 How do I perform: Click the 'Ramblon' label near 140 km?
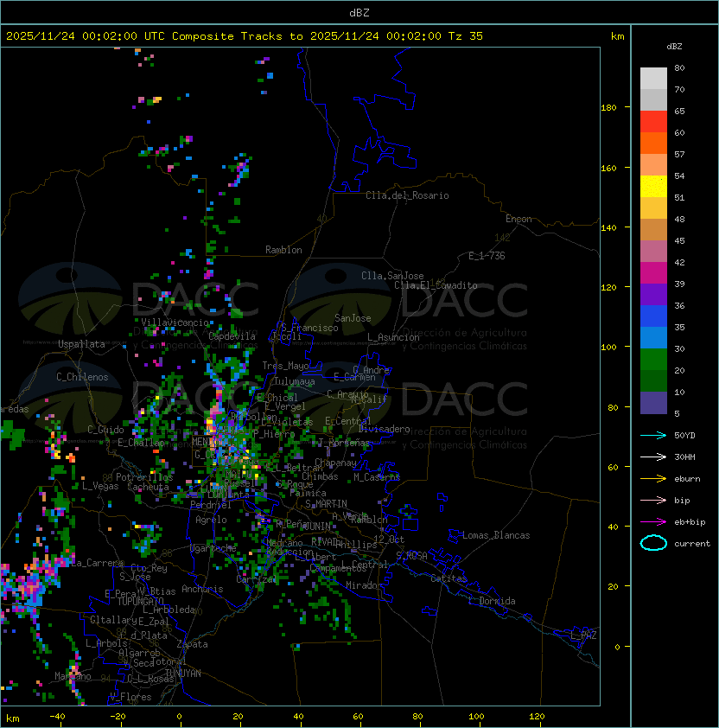[283, 250]
